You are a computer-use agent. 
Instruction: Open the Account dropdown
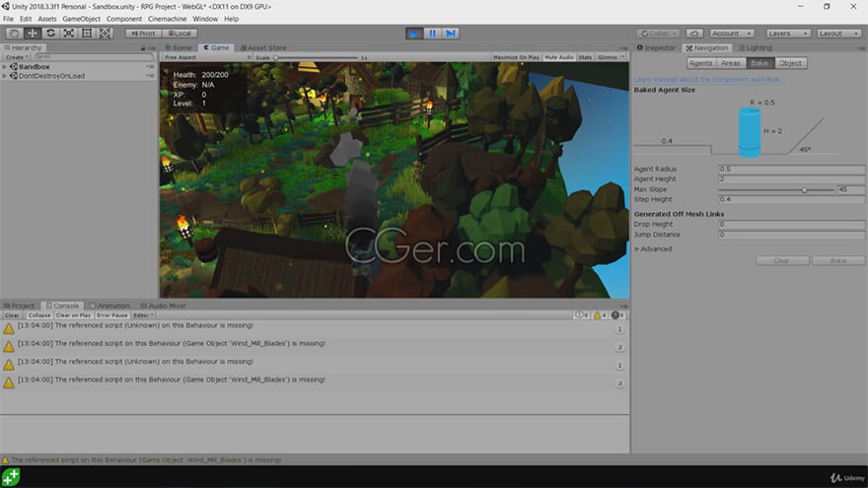coord(731,34)
